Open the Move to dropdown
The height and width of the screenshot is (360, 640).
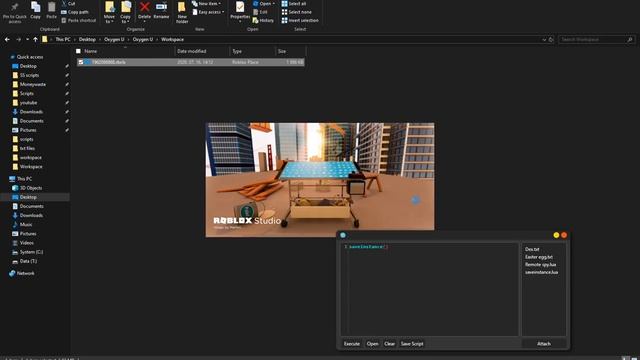(109, 19)
